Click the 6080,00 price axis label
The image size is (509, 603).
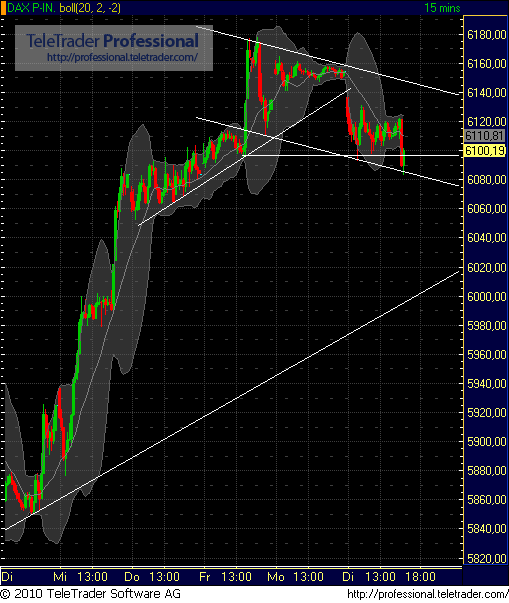486,180
